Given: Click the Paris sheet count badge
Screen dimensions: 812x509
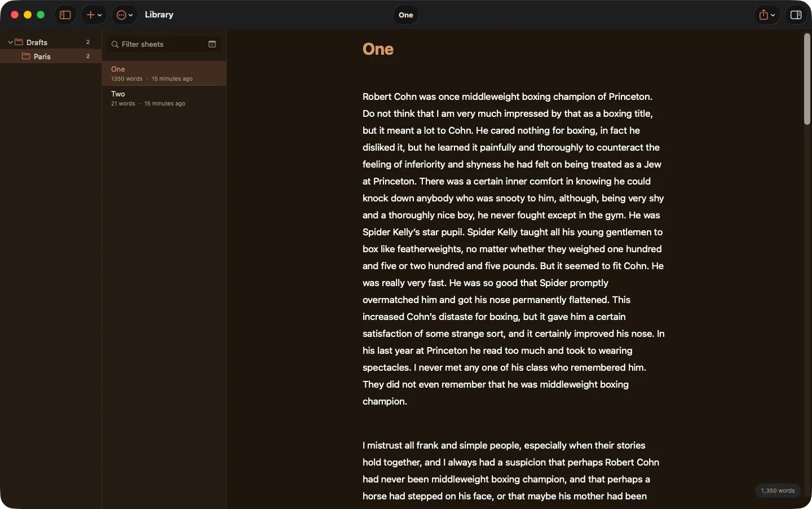Looking at the screenshot, I should (x=88, y=56).
